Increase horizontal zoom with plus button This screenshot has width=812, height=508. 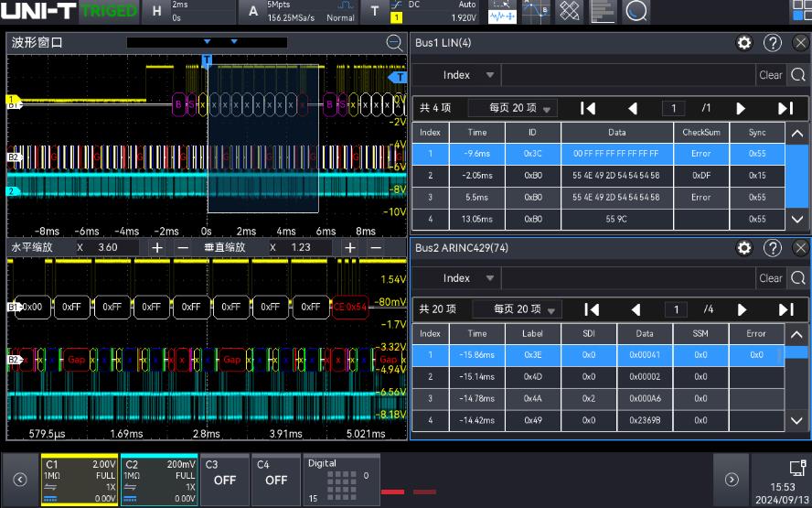point(156,247)
